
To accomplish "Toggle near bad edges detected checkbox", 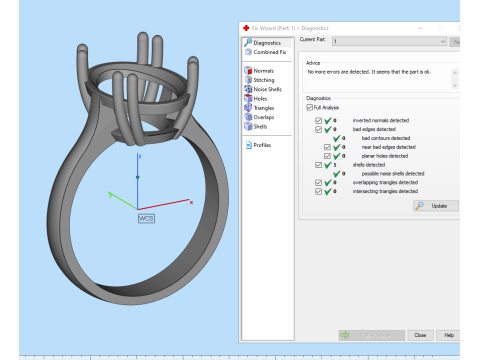I will pos(327,147).
